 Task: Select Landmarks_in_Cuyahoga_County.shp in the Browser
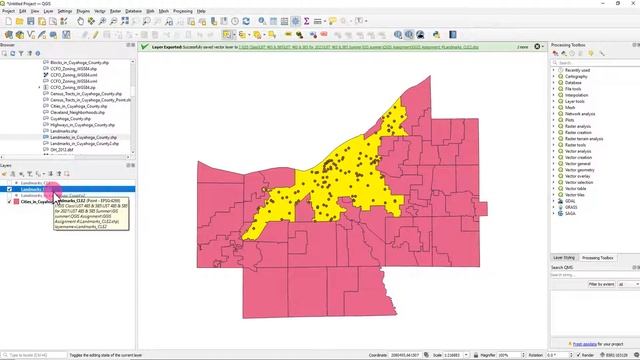83,137
